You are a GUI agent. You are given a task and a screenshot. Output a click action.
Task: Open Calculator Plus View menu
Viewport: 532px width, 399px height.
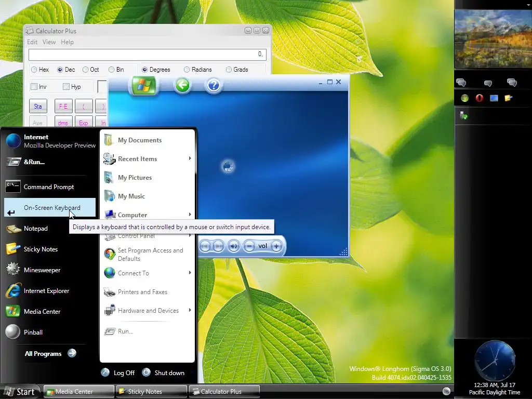[49, 42]
